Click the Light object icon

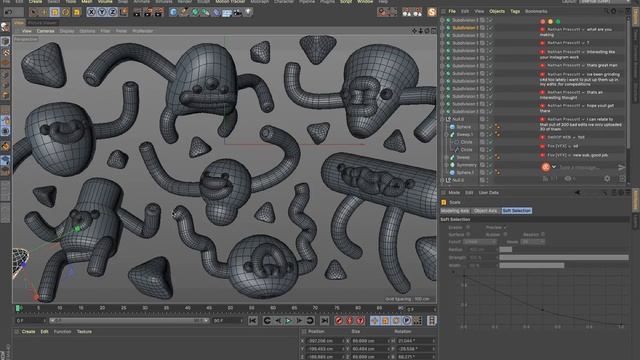coord(248,12)
